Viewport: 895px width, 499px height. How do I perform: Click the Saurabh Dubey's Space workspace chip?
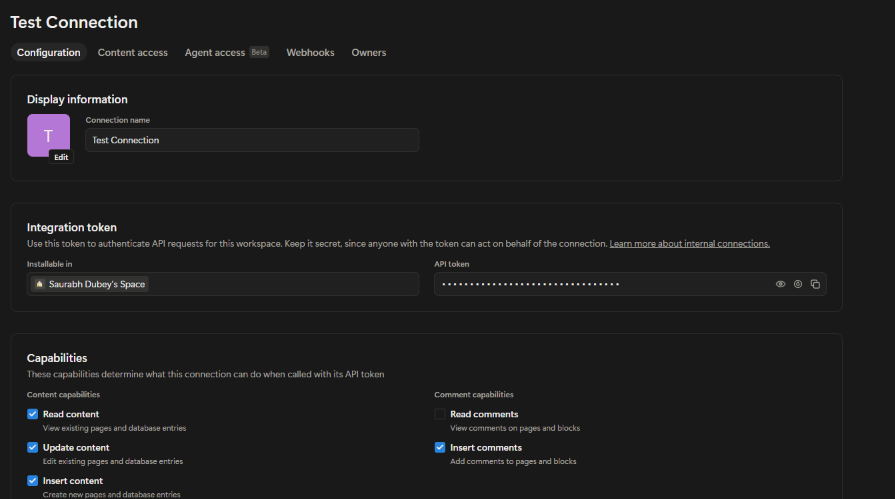pos(90,284)
